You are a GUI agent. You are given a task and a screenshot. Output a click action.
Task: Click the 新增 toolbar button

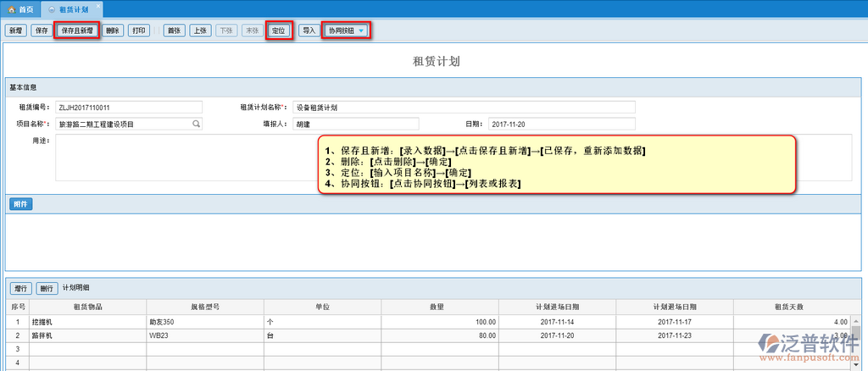tap(16, 30)
